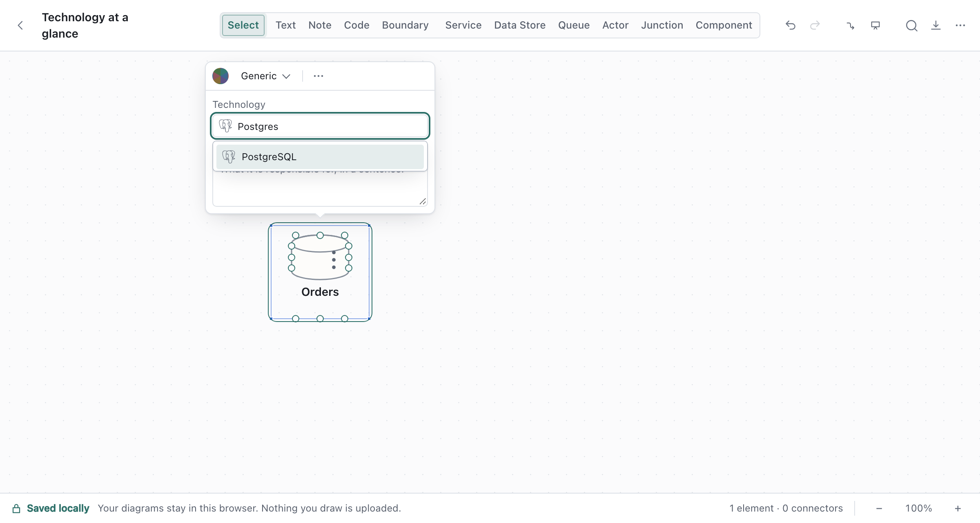The height and width of the screenshot is (523, 980).
Task: Download the diagram
Action: (x=936, y=25)
